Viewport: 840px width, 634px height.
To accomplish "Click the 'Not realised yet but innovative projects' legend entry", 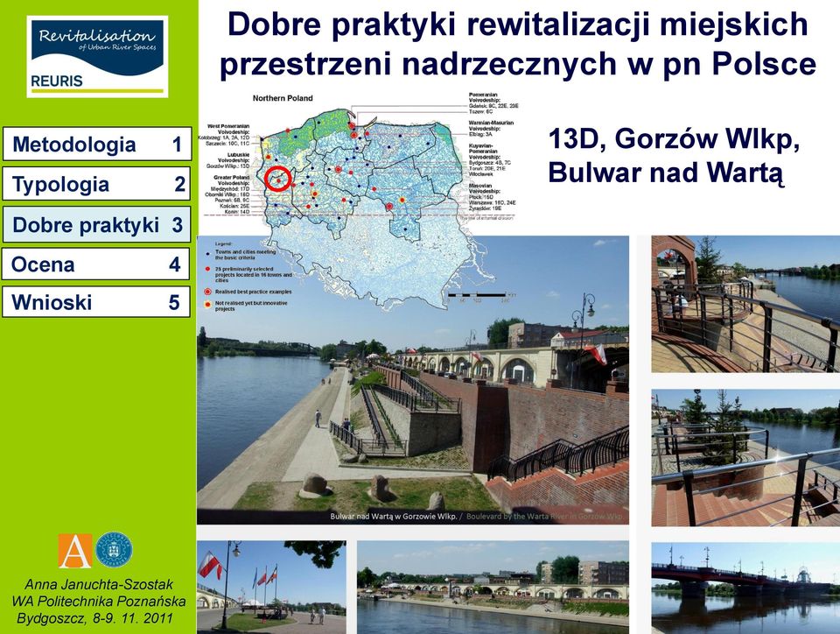I will (247, 306).
